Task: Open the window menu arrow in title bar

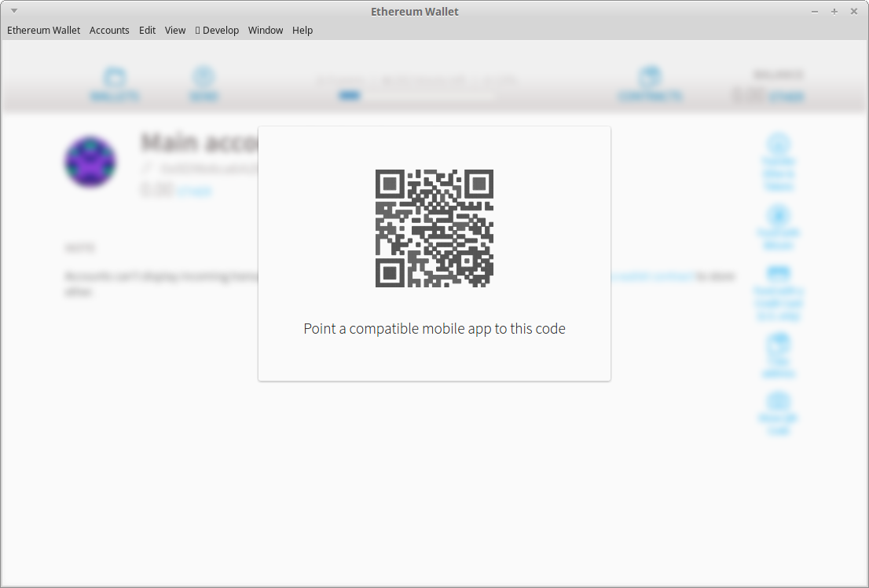Action: [x=13, y=11]
